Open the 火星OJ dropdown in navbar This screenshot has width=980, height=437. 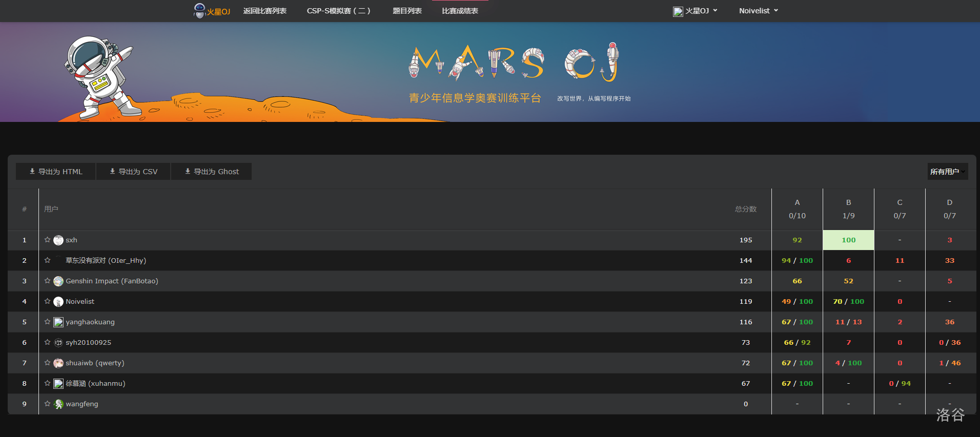pos(696,11)
